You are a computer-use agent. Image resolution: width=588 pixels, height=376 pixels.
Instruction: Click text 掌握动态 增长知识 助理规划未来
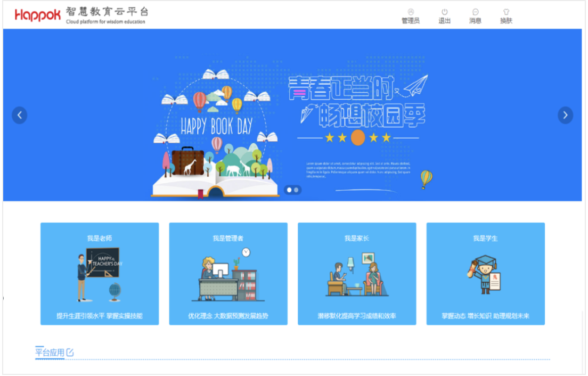click(x=485, y=316)
